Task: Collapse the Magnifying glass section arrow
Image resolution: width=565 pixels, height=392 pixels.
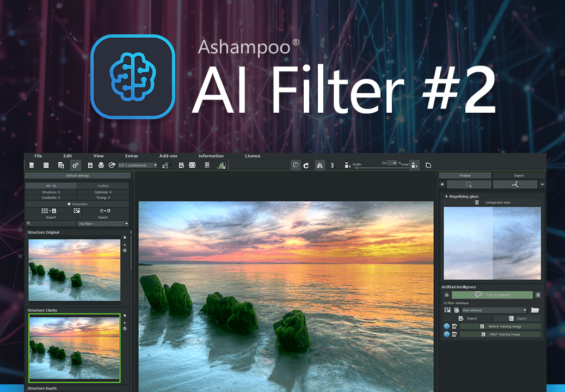Action: pyautogui.click(x=446, y=197)
